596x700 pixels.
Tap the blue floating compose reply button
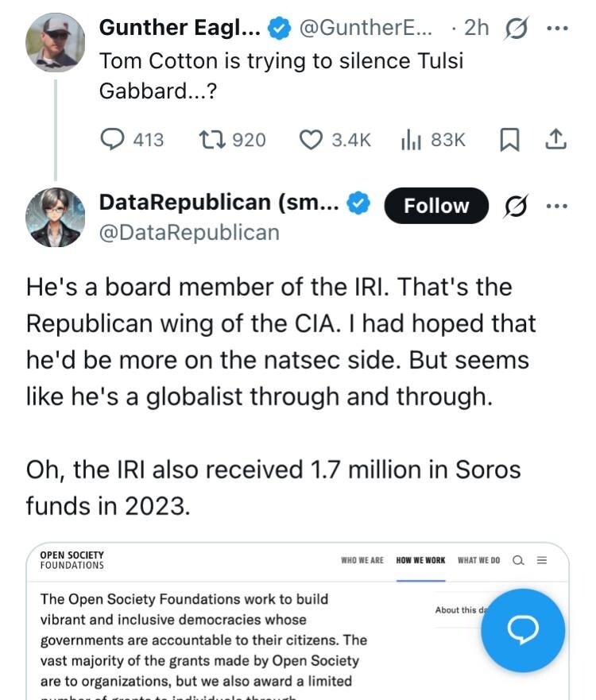522,630
